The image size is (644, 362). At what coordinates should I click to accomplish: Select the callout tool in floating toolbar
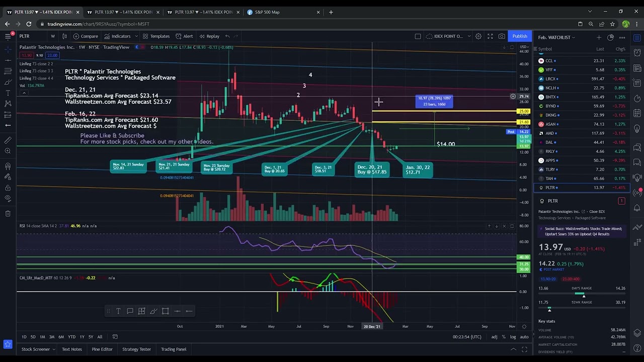coord(130,311)
